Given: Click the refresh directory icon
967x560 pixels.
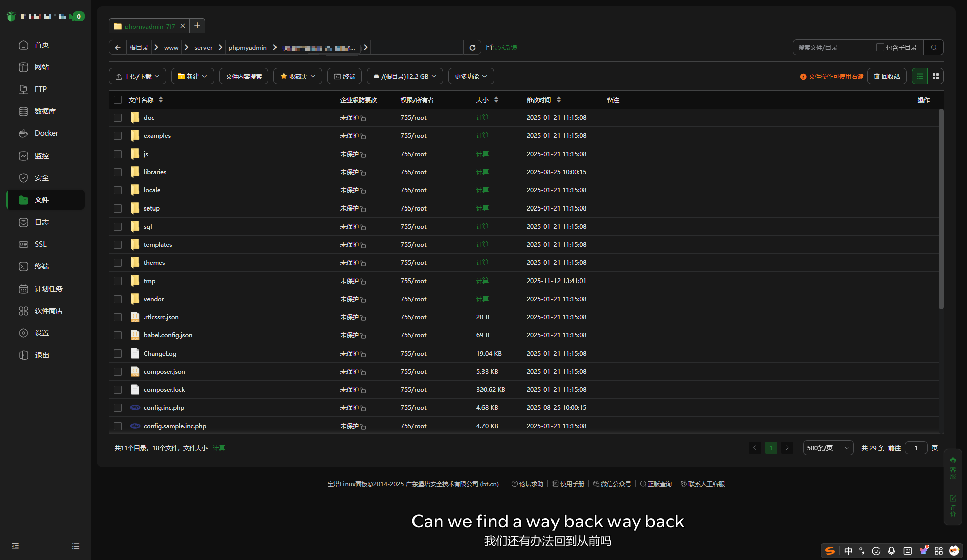Looking at the screenshot, I should [472, 48].
